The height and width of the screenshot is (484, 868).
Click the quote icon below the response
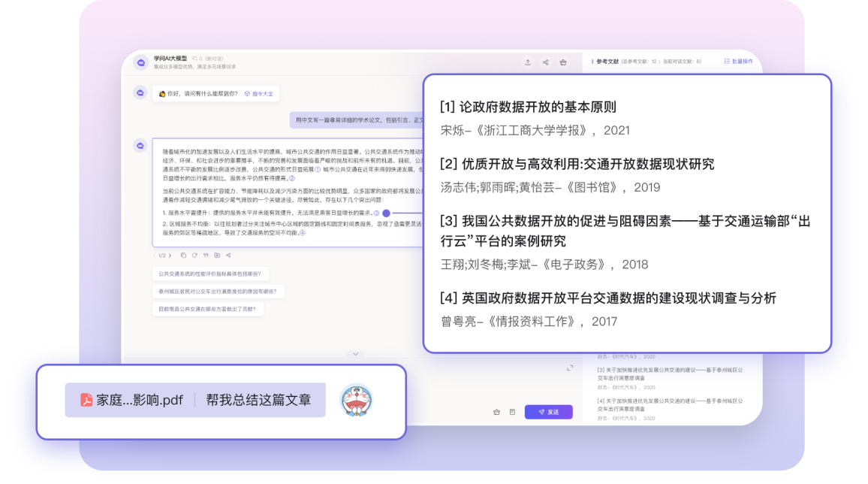[x=205, y=256]
